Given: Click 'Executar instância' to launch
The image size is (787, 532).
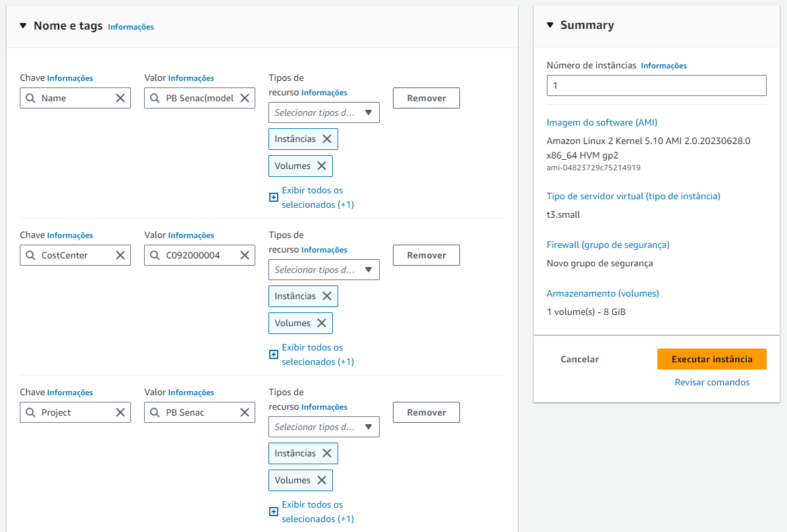Looking at the screenshot, I should [711, 359].
